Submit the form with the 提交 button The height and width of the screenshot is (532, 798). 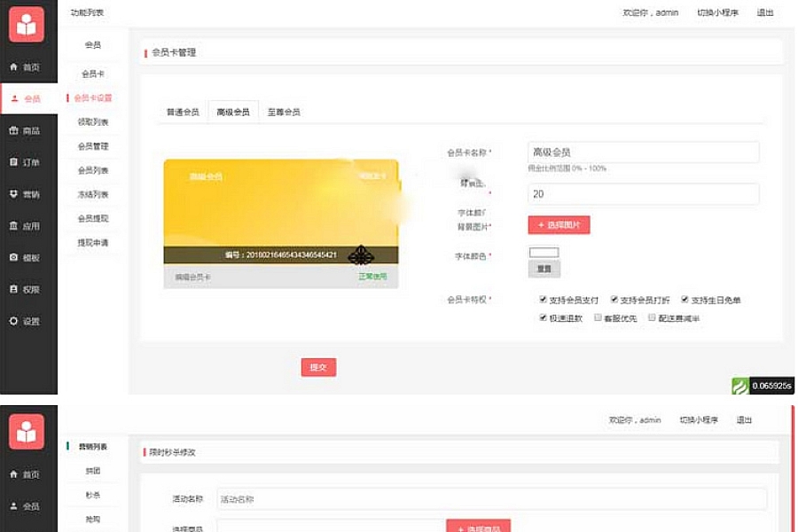click(318, 367)
